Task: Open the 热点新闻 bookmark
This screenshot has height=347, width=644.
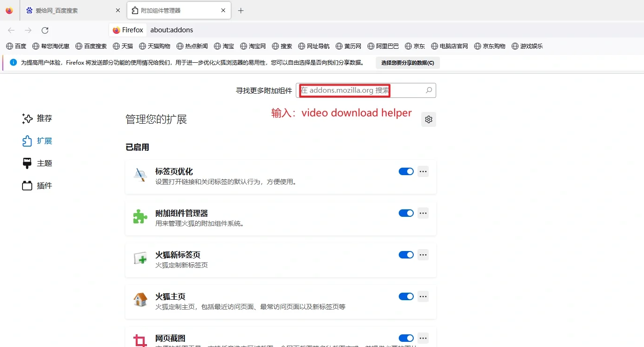Action: tap(192, 46)
